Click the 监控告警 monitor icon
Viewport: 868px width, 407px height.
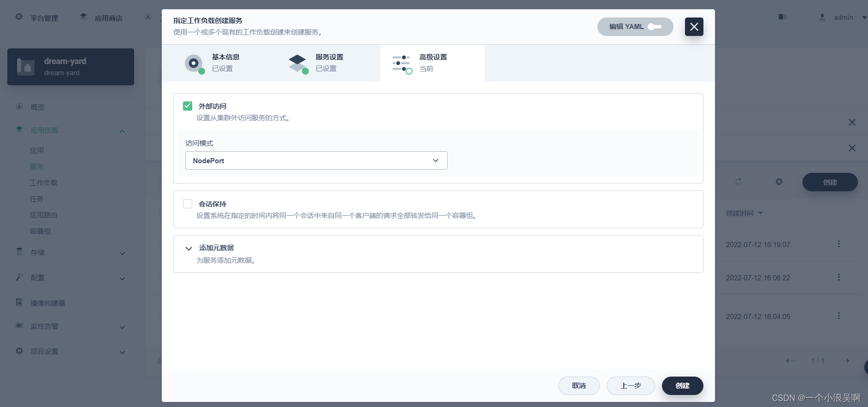click(19, 325)
